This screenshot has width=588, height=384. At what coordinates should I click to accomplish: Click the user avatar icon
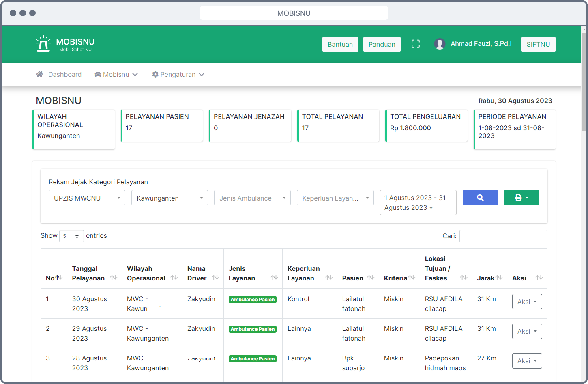440,44
